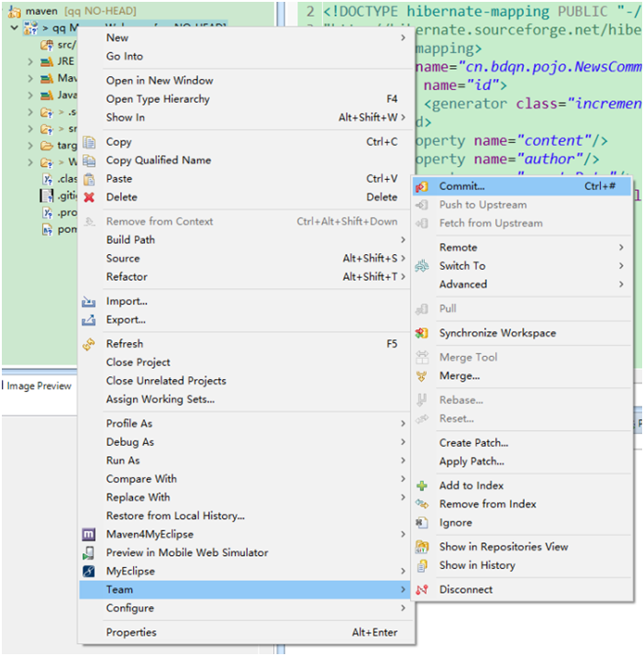Open the Image Preview tab
644x656 pixels.
coord(39,386)
